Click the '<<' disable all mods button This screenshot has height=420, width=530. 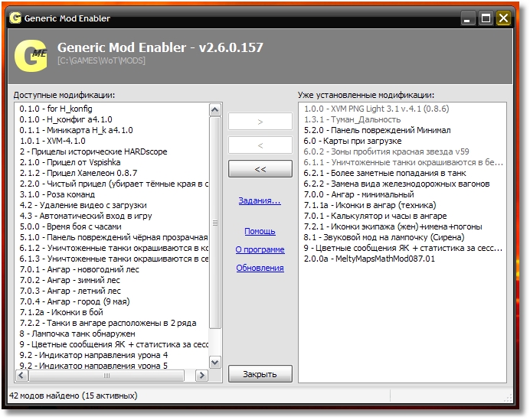(x=260, y=169)
